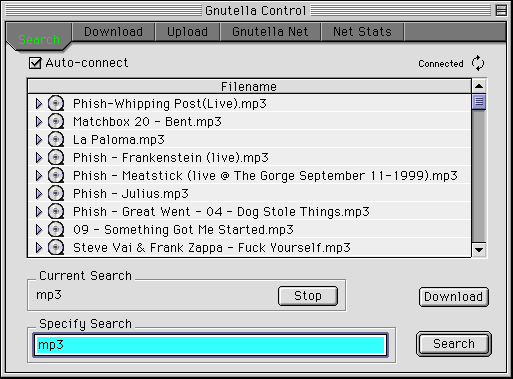This screenshot has width=513, height=379.
Task: Click the CD icon beside Phish-Whipping Post(Live).mp3
Action: pyautogui.click(x=56, y=104)
